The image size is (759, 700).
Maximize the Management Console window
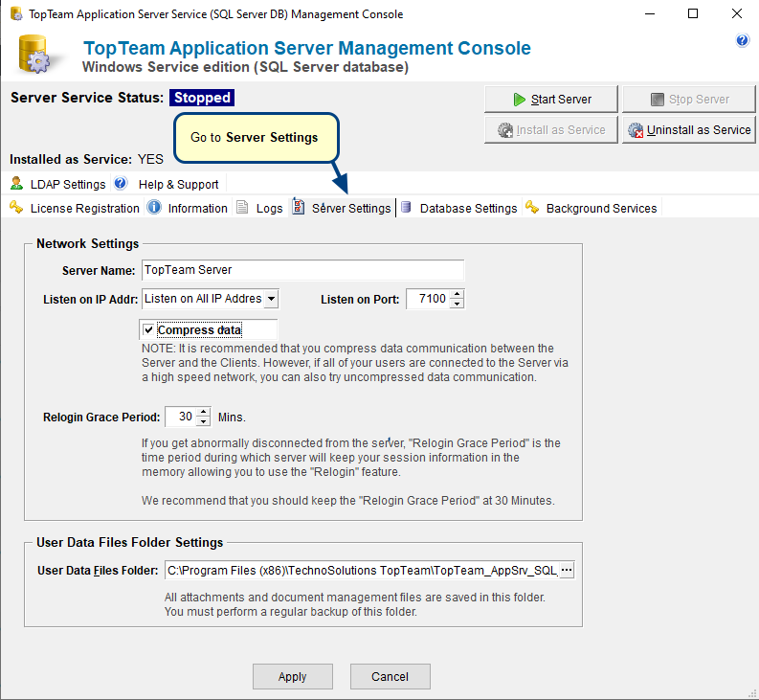[x=693, y=13]
